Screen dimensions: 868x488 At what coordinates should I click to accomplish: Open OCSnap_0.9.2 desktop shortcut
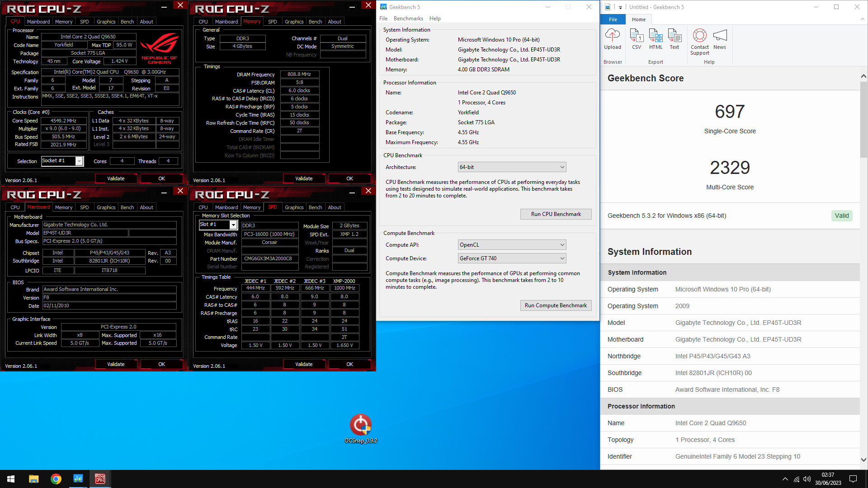[360, 429]
